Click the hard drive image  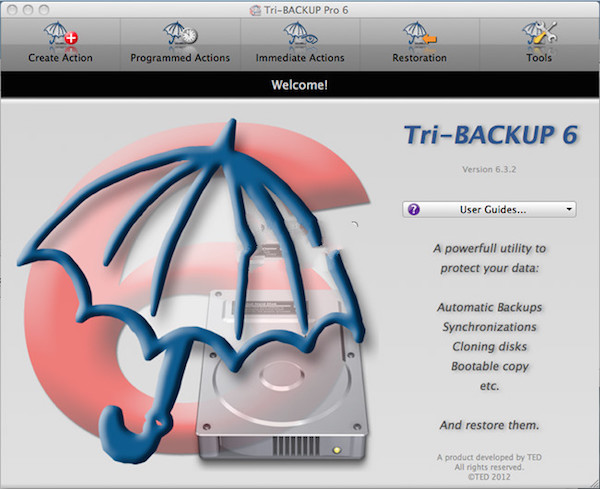281,375
